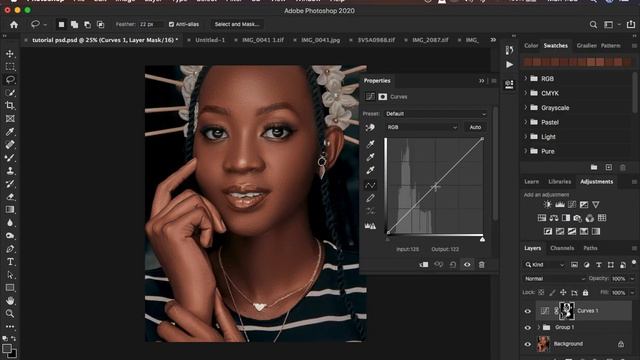
Task: Expand the Pastel swatch folder
Action: pyautogui.click(x=526, y=122)
